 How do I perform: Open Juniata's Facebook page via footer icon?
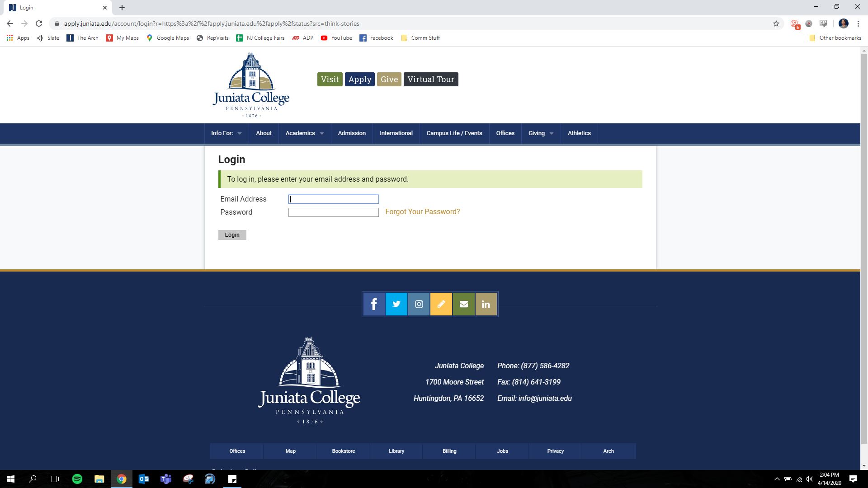click(x=374, y=304)
